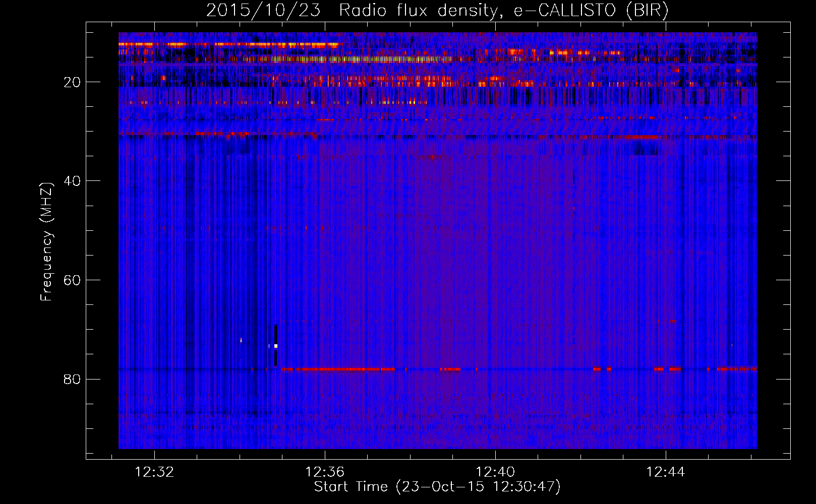Click the 'Start Time (23-Oct-15 12:30:47)' label
This screenshot has height=504, width=816.
click(437, 487)
